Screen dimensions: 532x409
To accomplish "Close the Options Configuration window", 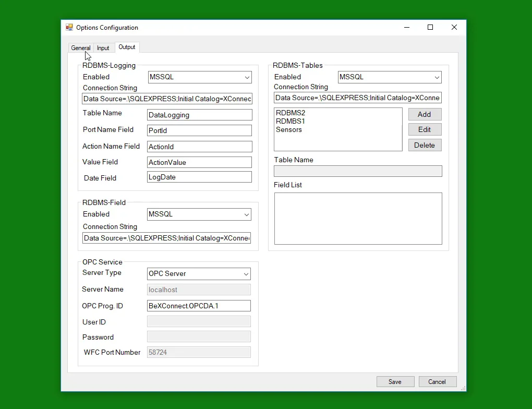I will (x=454, y=28).
